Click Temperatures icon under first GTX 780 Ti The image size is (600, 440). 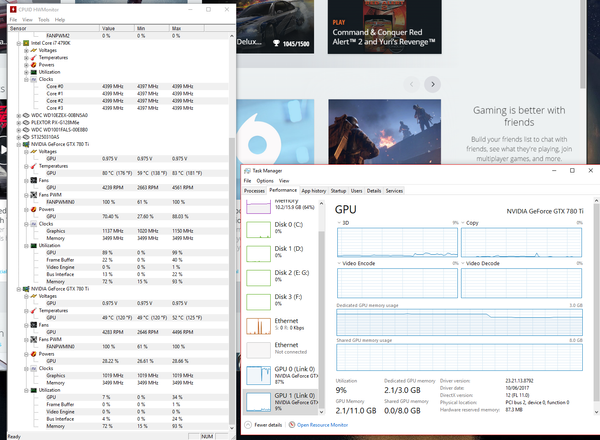[34, 166]
